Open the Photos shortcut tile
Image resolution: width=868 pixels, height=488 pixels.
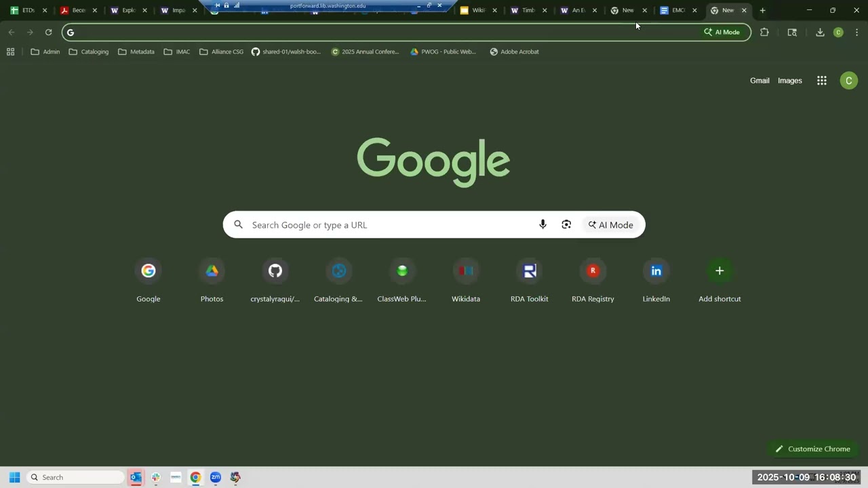(x=212, y=281)
